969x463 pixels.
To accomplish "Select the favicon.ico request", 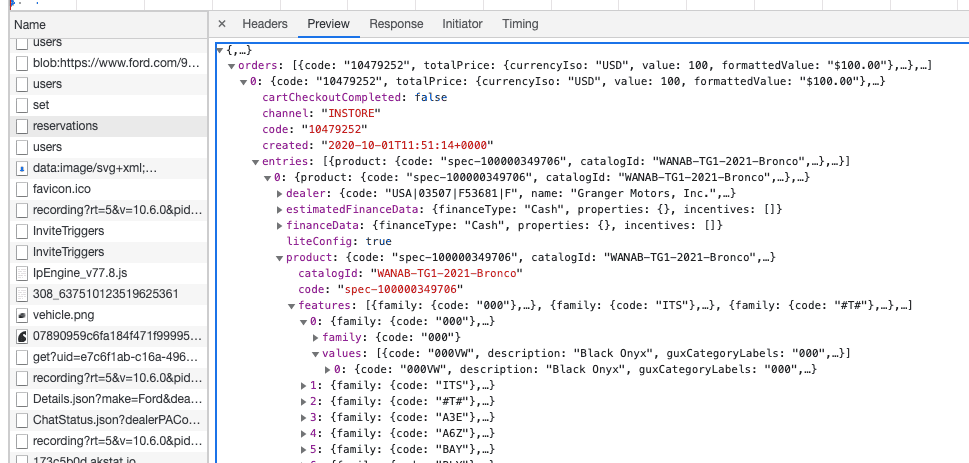I will 109,189.
